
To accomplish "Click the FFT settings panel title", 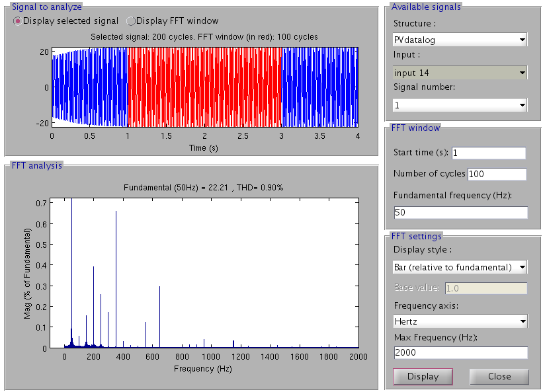I will [x=417, y=236].
